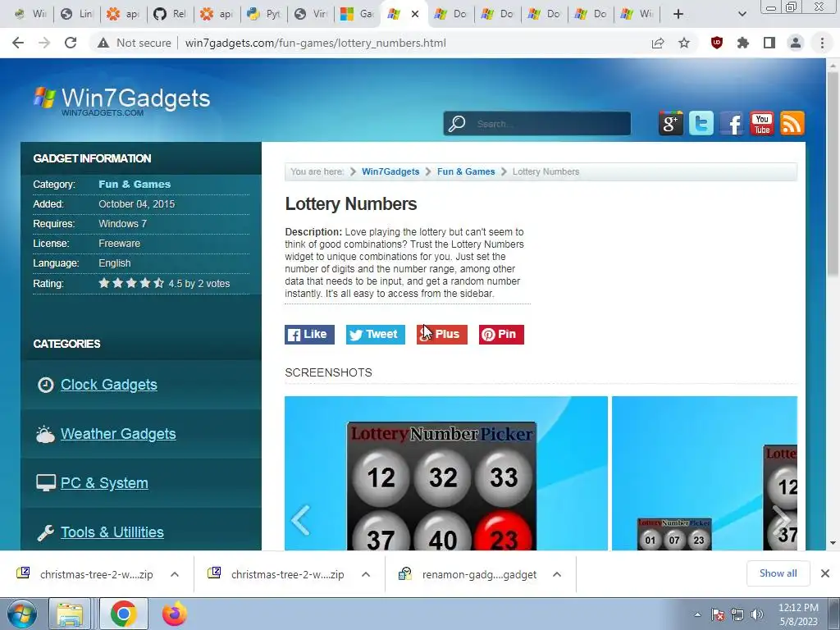Close the active Lottery Numbers tab
This screenshot has height=630, width=840.
(x=415, y=14)
